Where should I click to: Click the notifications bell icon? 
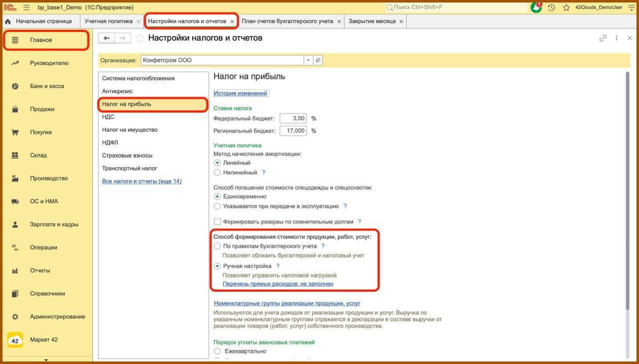click(536, 7)
